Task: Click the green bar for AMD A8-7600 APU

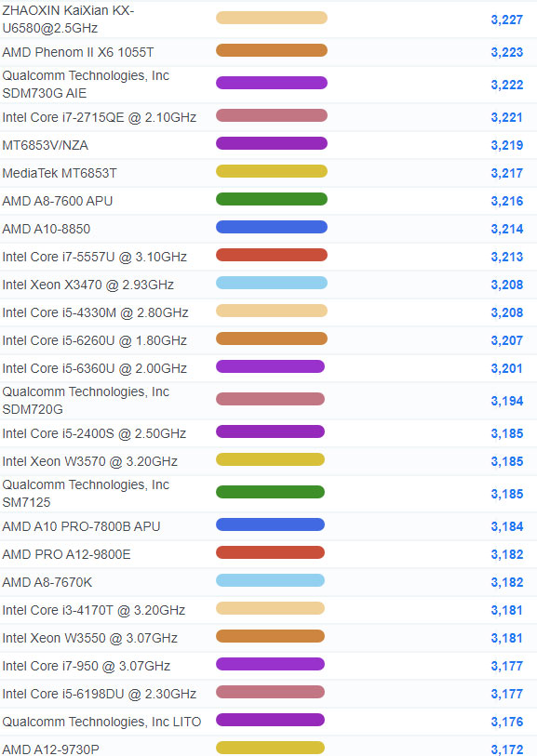Action: pos(272,199)
